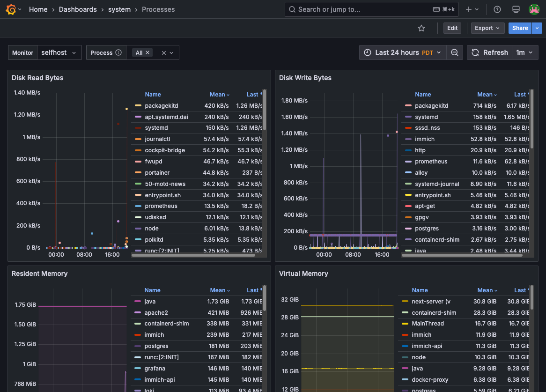The width and height of the screenshot is (546, 392).
Task: Click the clock icon of the time picker
Action: coord(368,52)
